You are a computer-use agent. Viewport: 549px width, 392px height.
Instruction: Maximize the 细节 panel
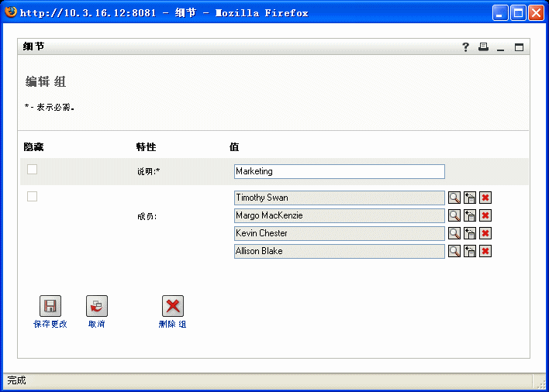pyautogui.click(x=519, y=46)
